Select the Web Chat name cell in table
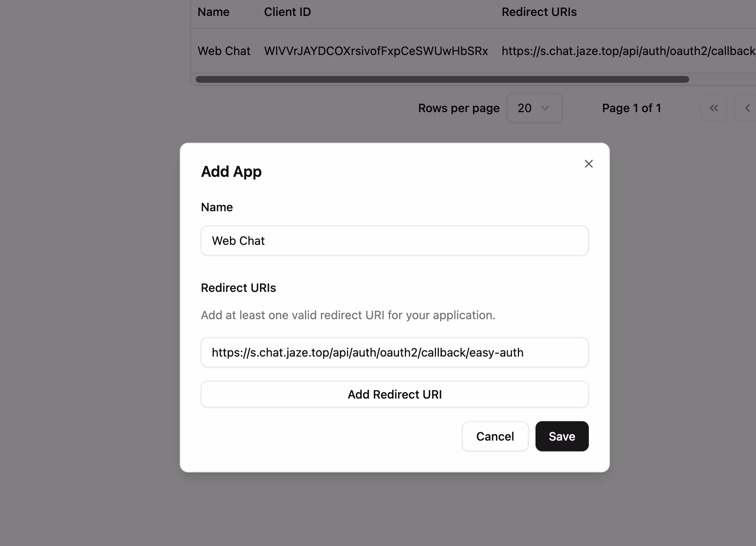Viewport: 756px width, 546px height. pyautogui.click(x=224, y=51)
